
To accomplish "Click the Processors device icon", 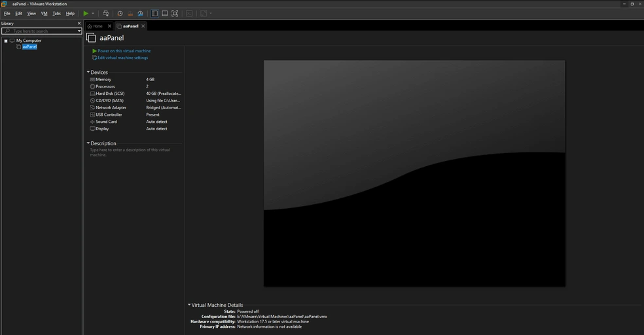I will pos(92,86).
